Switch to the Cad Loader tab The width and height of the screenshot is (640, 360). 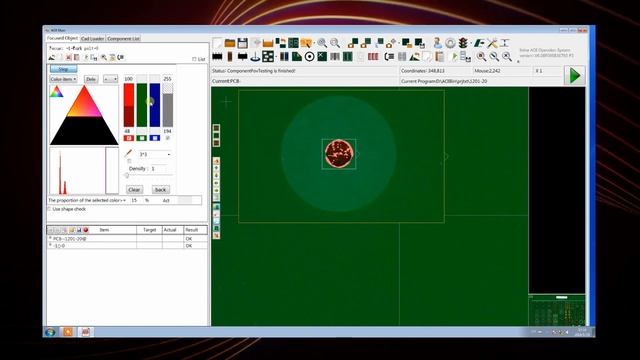pyautogui.click(x=93, y=38)
